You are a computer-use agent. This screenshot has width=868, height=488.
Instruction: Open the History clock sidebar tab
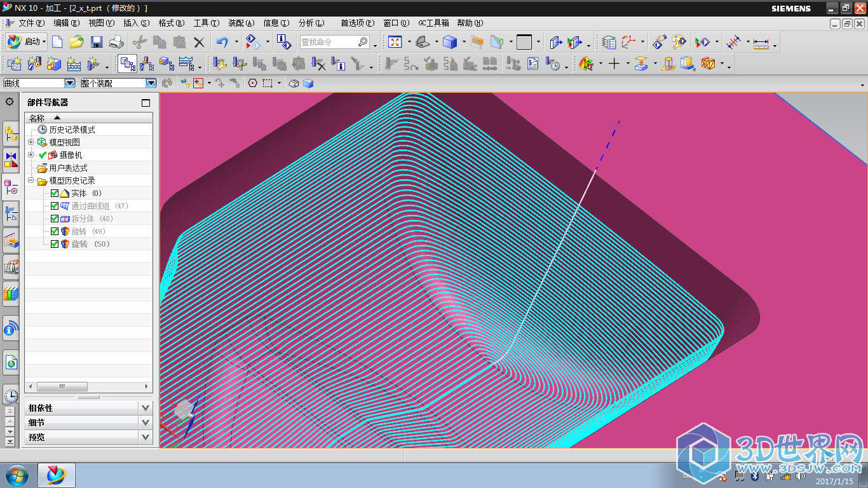tap(11, 396)
